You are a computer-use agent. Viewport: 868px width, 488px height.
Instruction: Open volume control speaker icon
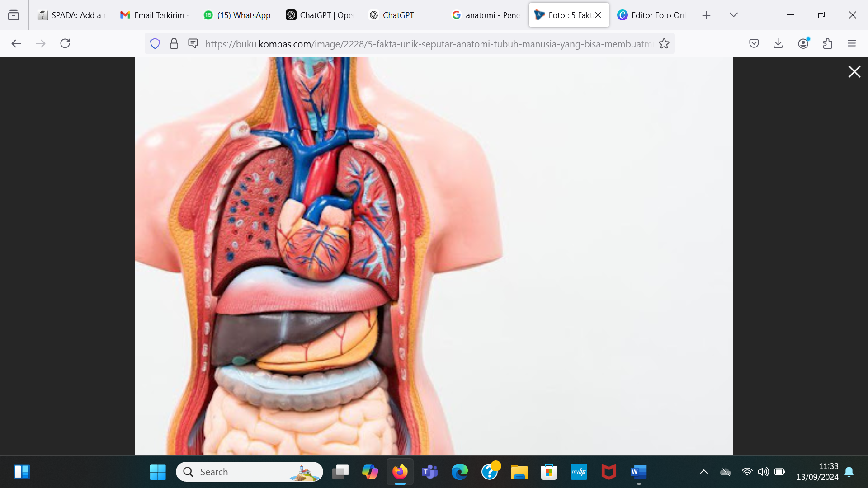(x=763, y=472)
